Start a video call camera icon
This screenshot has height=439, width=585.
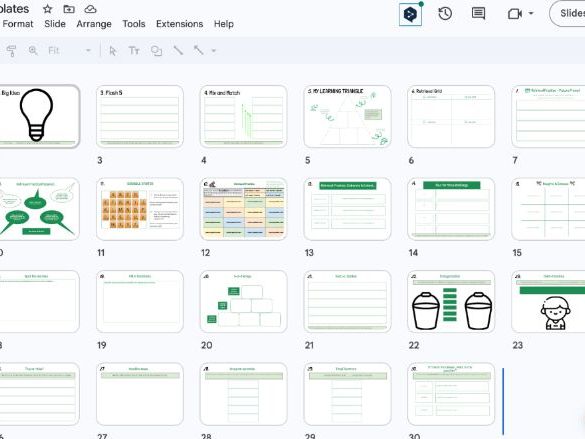tap(515, 14)
